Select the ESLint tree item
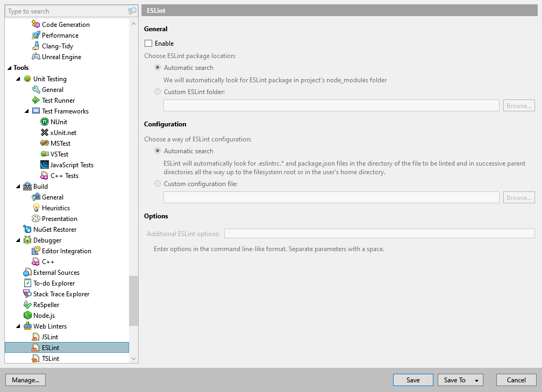 (x=67, y=347)
